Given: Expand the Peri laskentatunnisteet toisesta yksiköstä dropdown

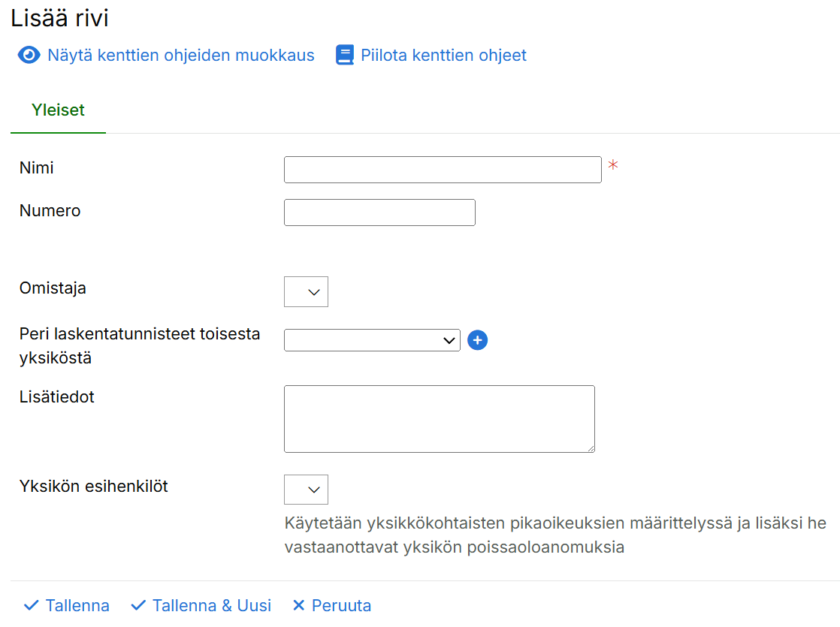Looking at the screenshot, I should tap(372, 340).
